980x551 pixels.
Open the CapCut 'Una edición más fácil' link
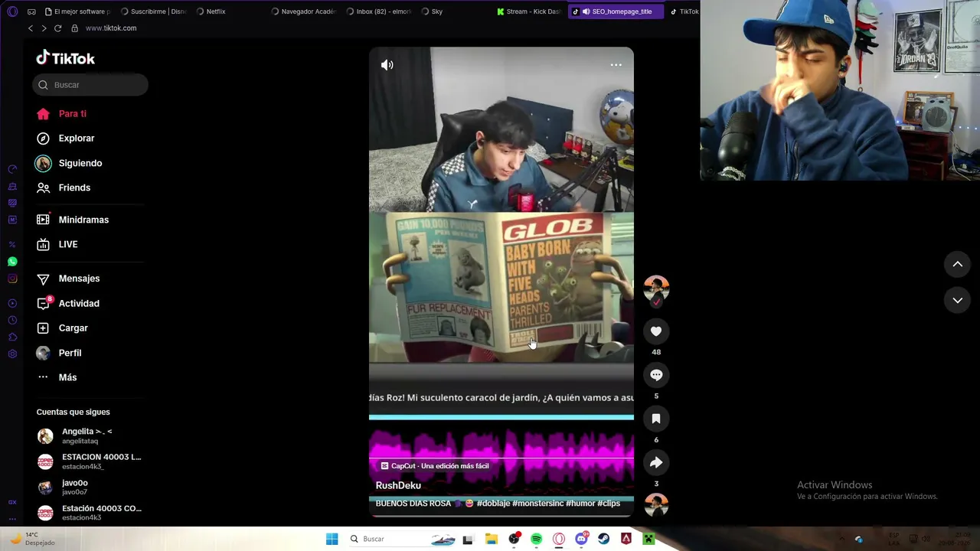click(x=435, y=466)
